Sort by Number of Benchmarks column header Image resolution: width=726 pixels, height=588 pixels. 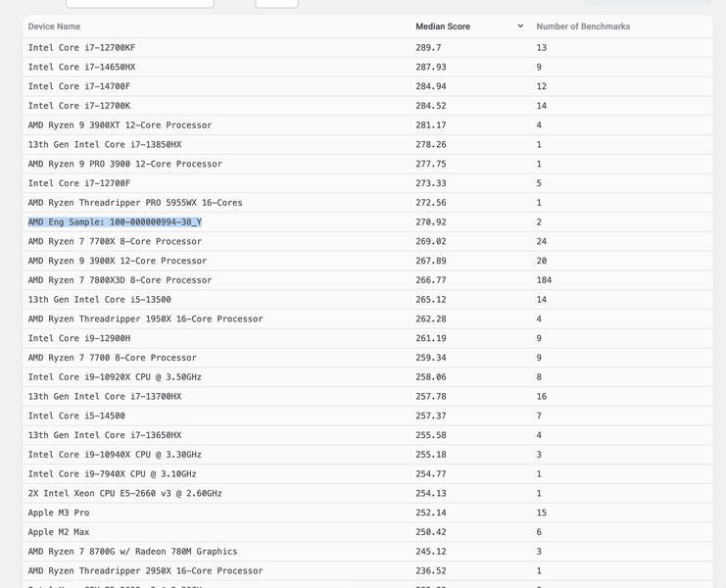[x=583, y=26]
